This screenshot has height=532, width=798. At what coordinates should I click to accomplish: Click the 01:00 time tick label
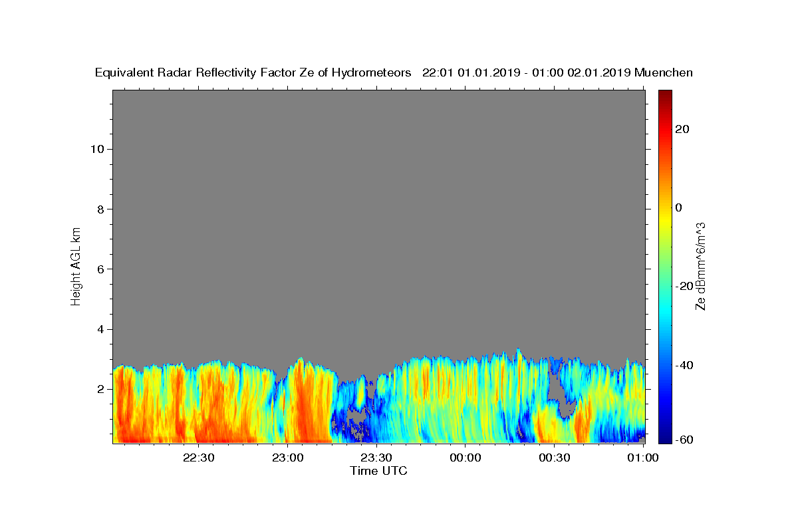643,458
